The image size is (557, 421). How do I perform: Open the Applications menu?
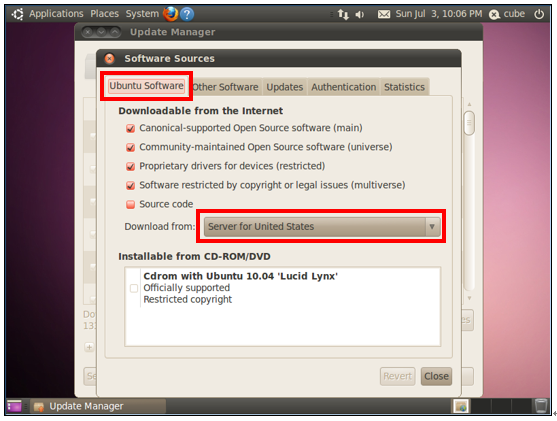coord(56,14)
